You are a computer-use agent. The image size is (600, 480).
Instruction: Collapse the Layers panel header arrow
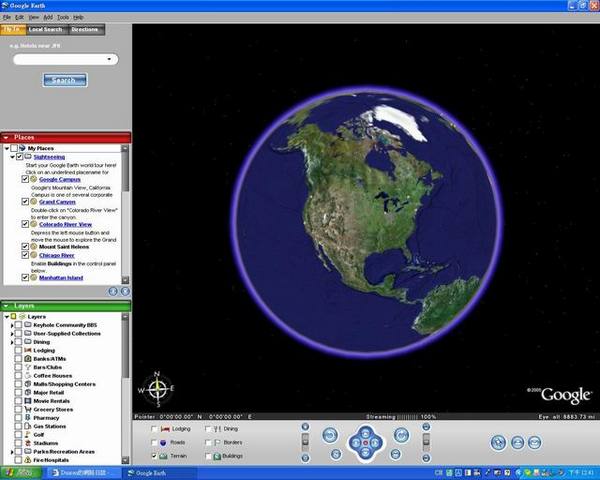pos(6,306)
